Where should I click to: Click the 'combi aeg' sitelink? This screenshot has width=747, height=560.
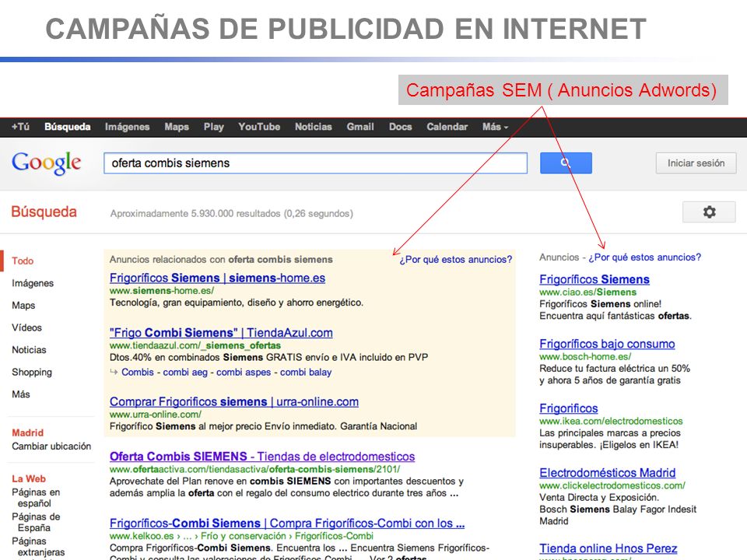click(x=185, y=373)
